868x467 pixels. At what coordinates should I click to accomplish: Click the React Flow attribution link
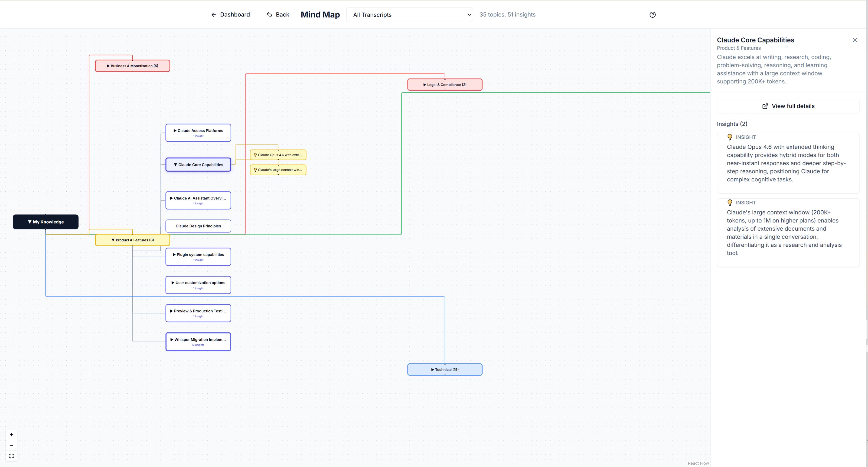[x=698, y=463]
